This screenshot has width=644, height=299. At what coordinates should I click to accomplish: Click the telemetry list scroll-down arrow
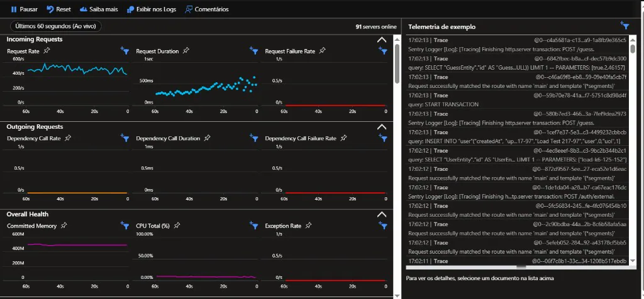633,261
